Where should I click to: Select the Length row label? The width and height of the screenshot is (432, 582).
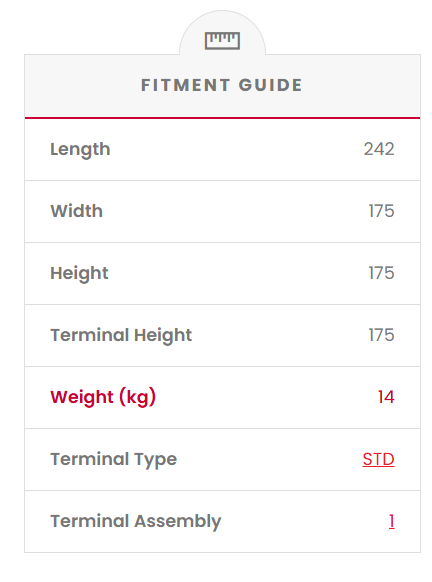80,150
